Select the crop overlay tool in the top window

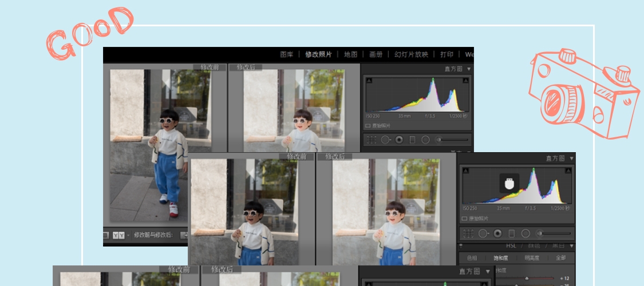click(372, 140)
